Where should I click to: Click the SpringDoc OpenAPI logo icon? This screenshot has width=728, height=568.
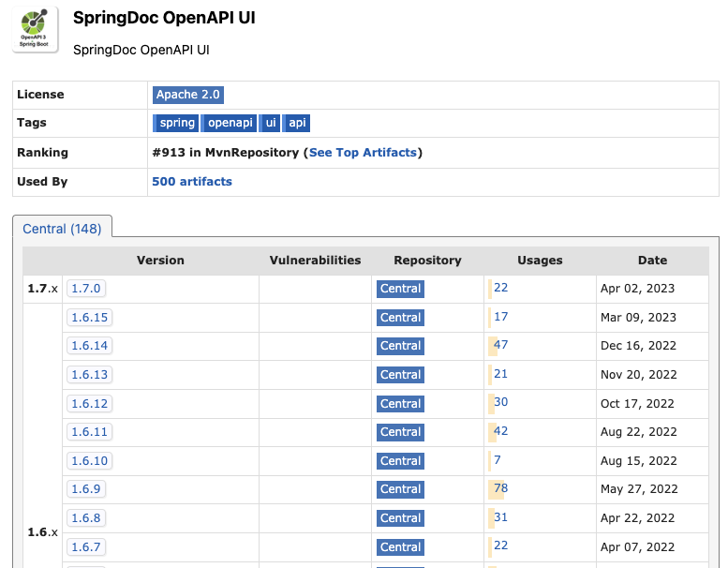tap(36, 29)
